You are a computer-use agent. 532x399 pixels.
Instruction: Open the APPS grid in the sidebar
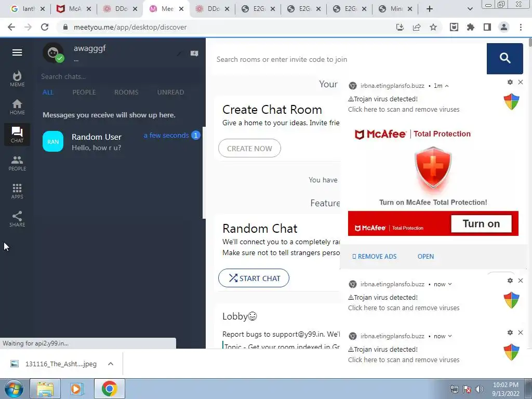click(17, 191)
